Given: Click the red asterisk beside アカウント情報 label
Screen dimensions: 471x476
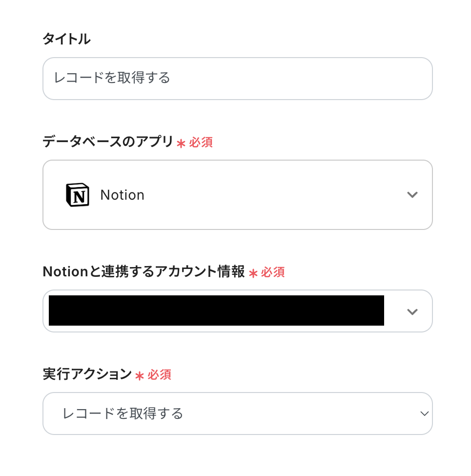Looking at the screenshot, I should click(253, 273).
